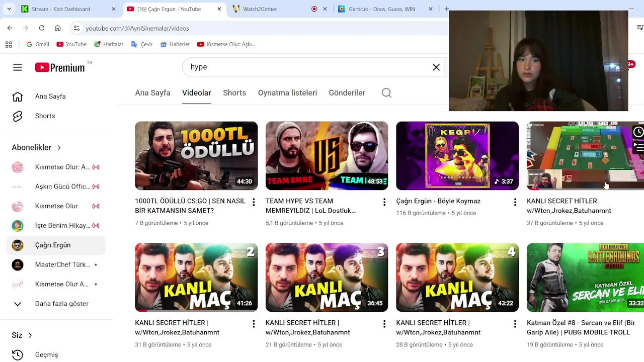The width and height of the screenshot is (644, 362).
Task: Go back with the browser back arrow
Action: point(10,28)
